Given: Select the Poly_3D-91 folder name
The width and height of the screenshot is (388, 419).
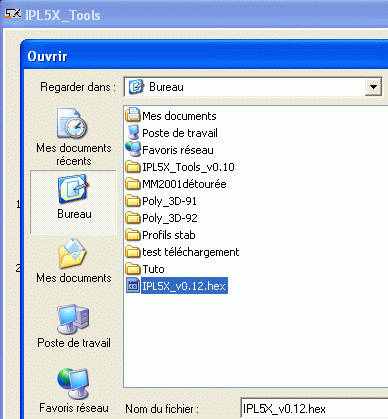Looking at the screenshot, I should click(x=170, y=201).
